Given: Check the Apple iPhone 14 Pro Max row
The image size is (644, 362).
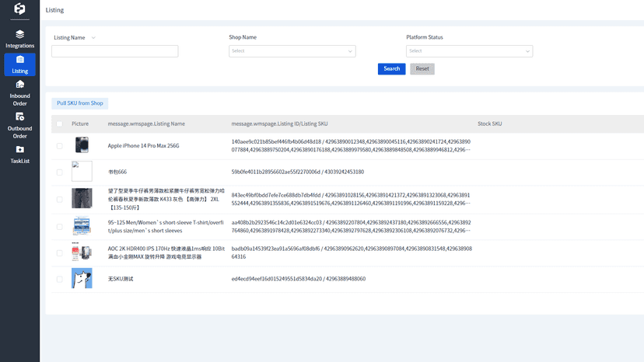Looking at the screenshot, I should [60, 146].
